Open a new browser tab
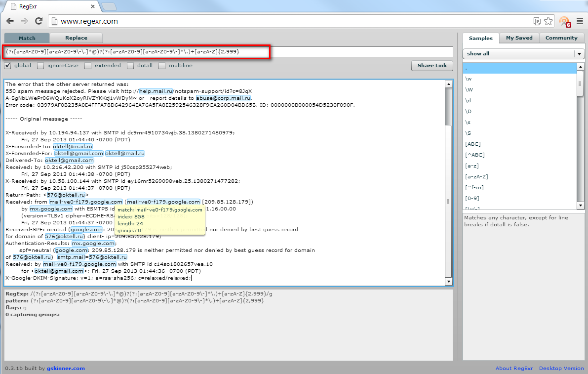Viewport: 588px width, 374px height. coord(109,6)
